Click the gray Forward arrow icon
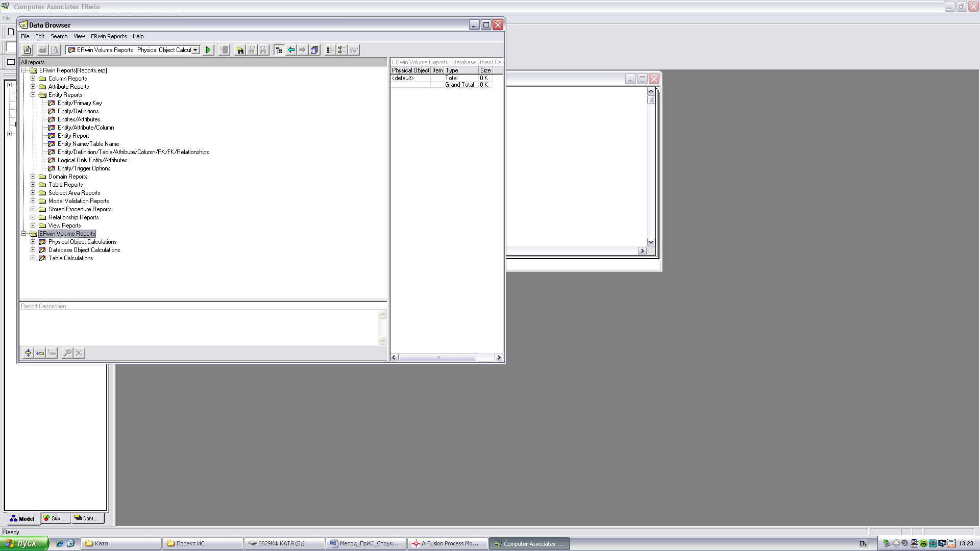This screenshot has width=980, height=551. (302, 50)
